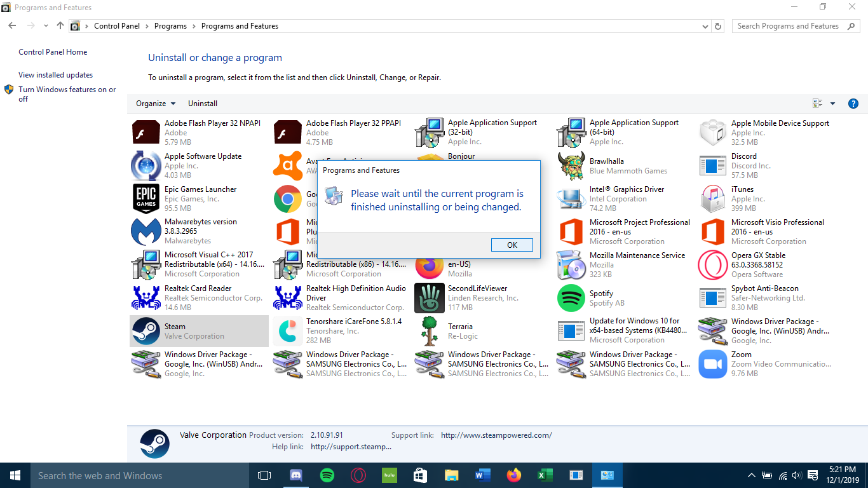The width and height of the screenshot is (868, 488).
Task: Open the Windows Start button
Action: (x=15, y=475)
